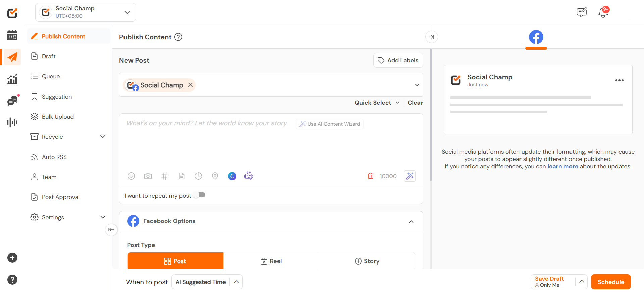
Task: Expand the account selector dropdown arrow
Action: (417, 85)
